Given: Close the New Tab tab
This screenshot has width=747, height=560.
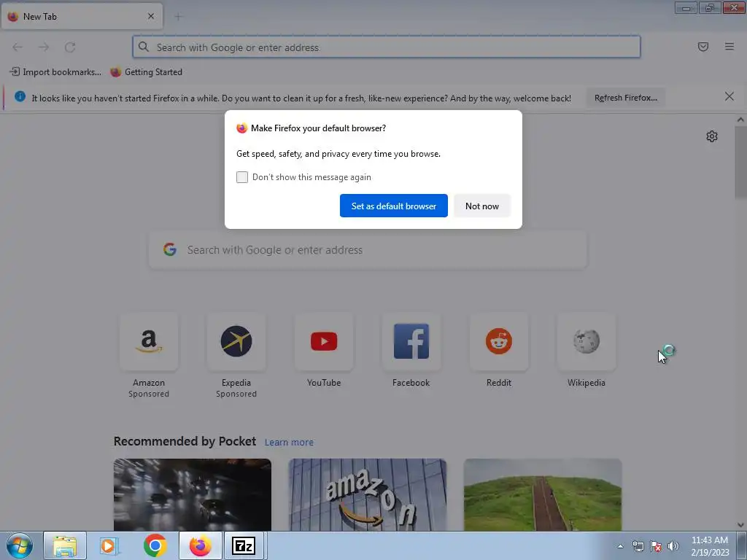Looking at the screenshot, I should (x=151, y=16).
